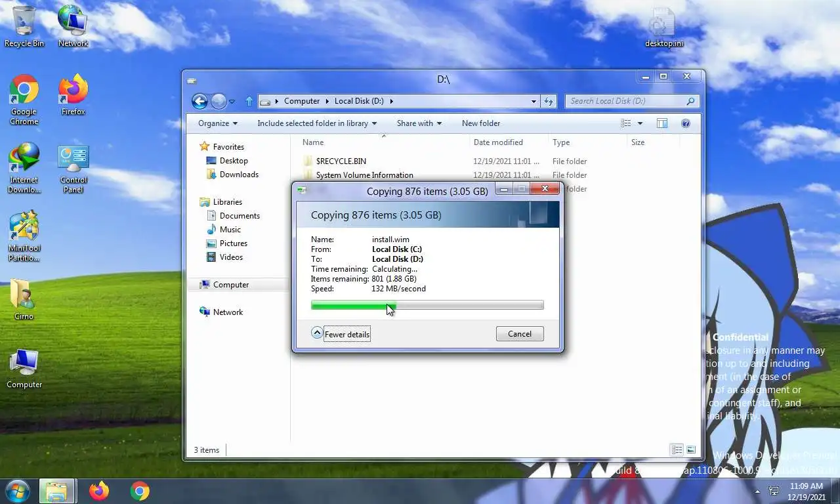Open the Organize menu
840x504 pixels.
(x=218, y=123)
